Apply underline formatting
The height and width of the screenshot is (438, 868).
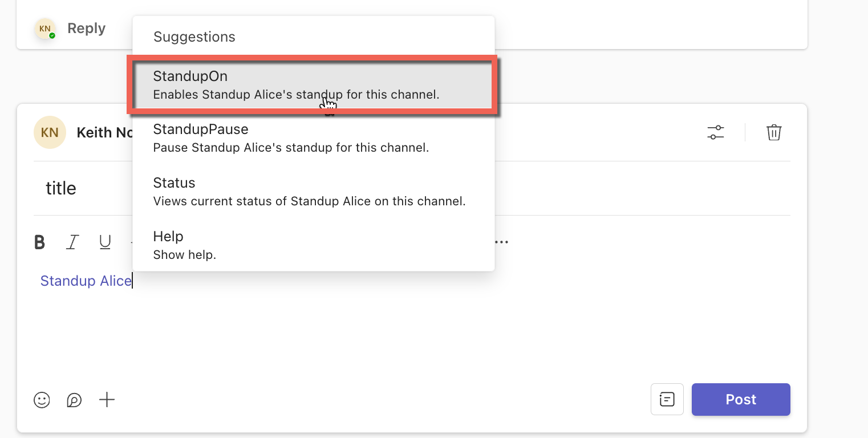pyautogui.click(x=105, y=242)
